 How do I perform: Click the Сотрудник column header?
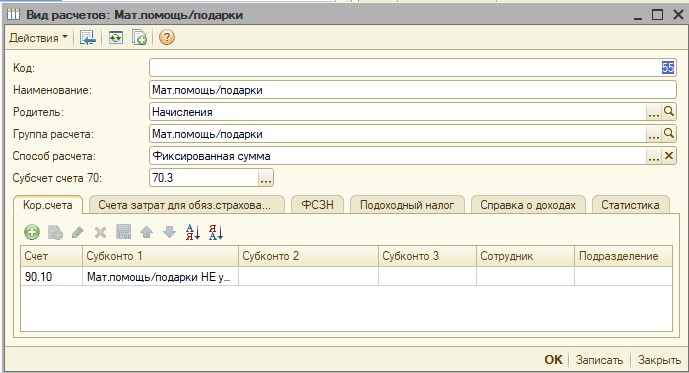click(526, 256)
